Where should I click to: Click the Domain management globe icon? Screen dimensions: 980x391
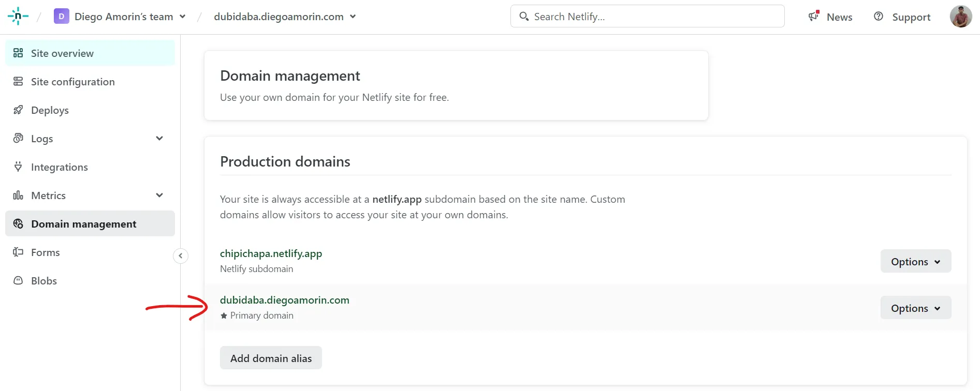tap(18, 223)
